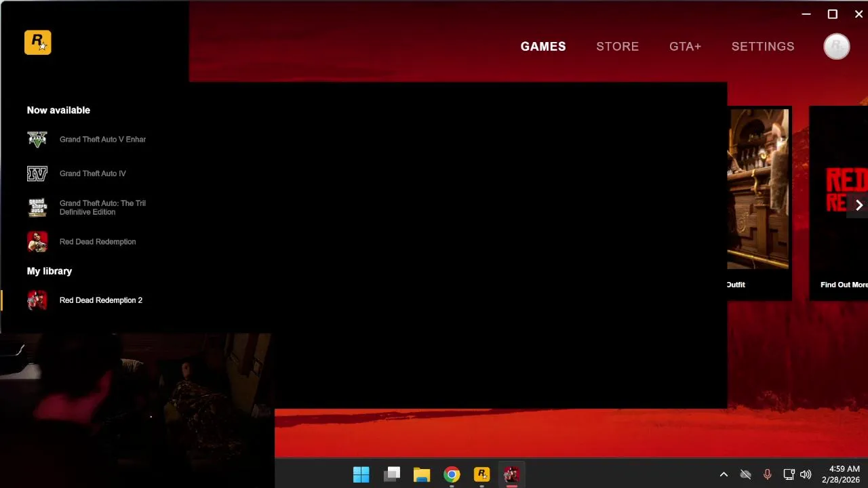Viewport: 868px width, 488px height.
Task: Show hidden system tray icons
Action: tap(724, 474)
